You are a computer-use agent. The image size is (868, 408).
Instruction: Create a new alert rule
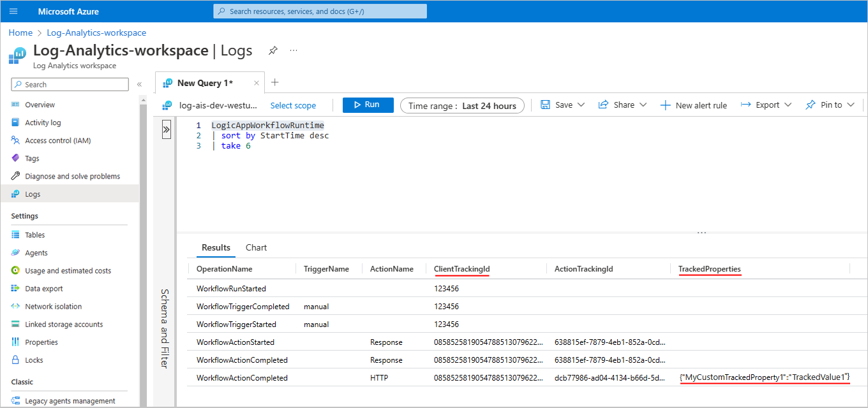(x=694, y=105)
